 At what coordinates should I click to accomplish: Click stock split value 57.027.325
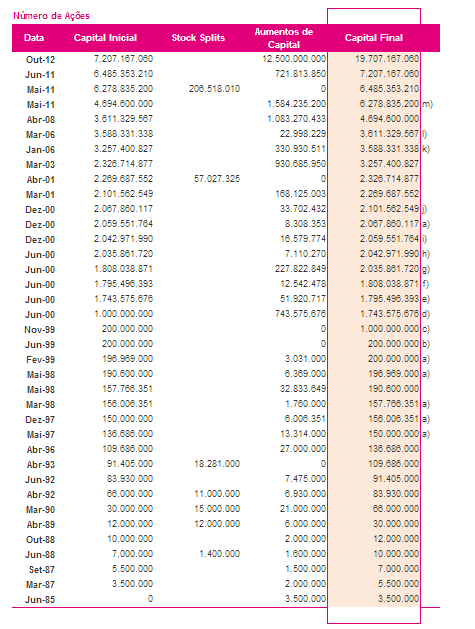click(217, 179)
